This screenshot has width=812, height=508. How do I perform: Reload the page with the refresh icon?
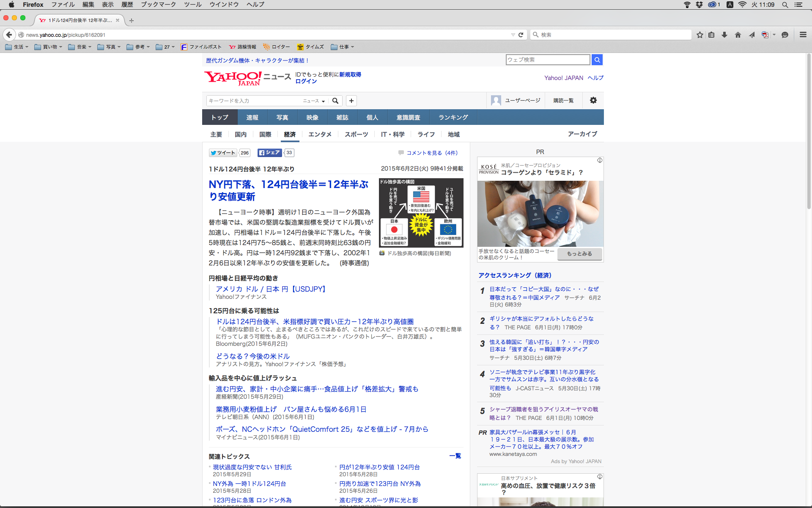click(521, 35)
